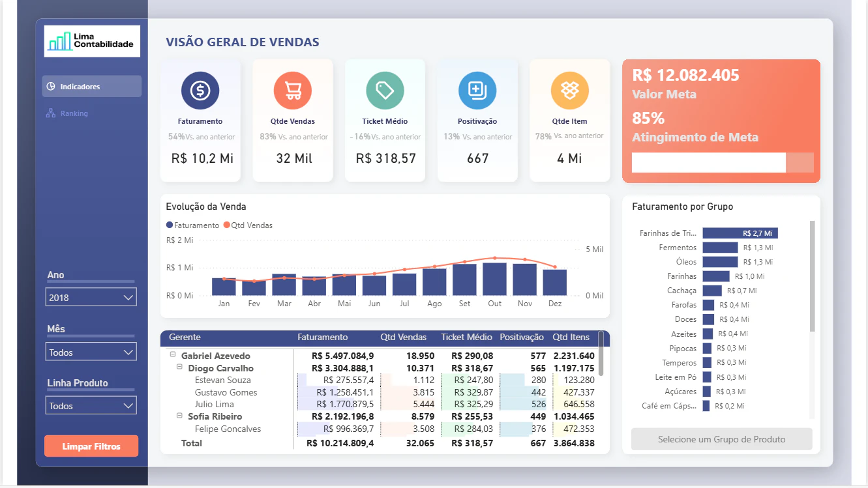Open the Linha Produto filter dropdown
868x488 pixels.
click(91, 405)
